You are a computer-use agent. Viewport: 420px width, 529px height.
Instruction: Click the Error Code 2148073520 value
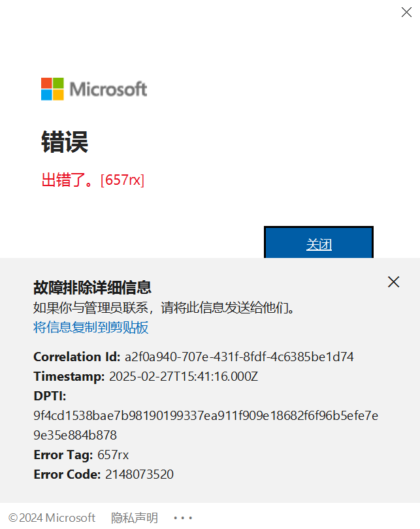tap(139, 474)
